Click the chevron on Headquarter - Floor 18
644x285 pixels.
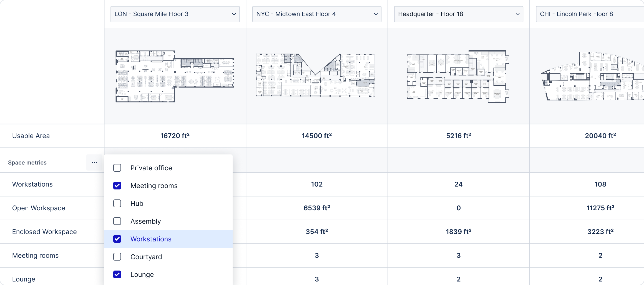[518, 14]
